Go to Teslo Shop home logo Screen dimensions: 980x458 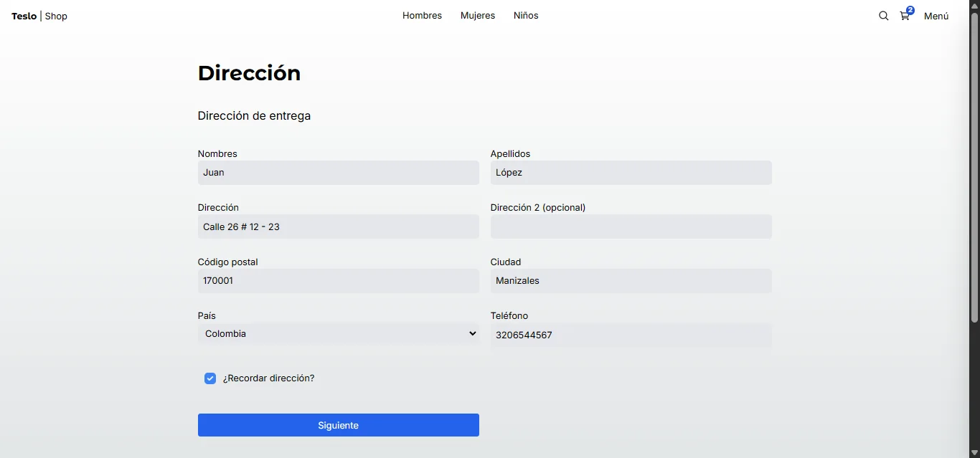39,16
